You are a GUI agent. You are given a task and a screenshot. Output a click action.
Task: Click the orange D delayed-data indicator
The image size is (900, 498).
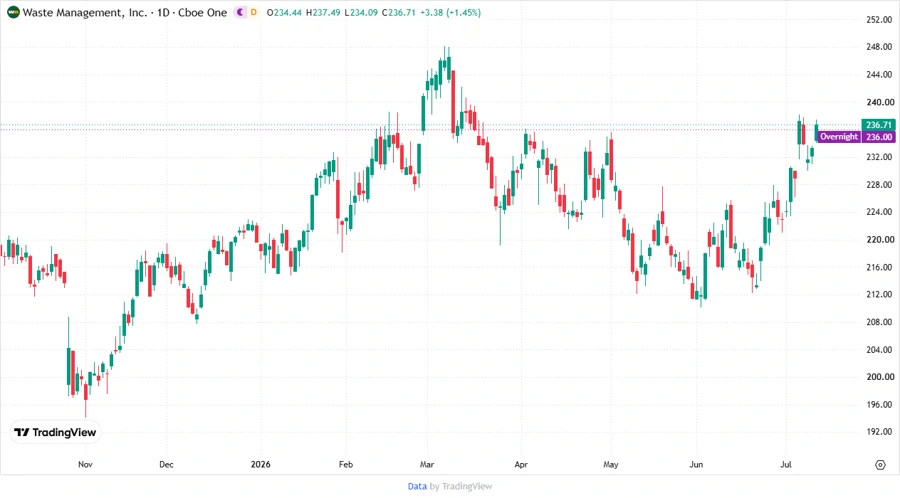coord(253,12)
